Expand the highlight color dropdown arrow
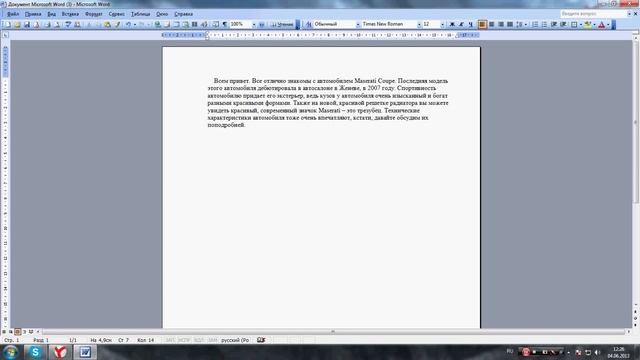 coord(594,24)
